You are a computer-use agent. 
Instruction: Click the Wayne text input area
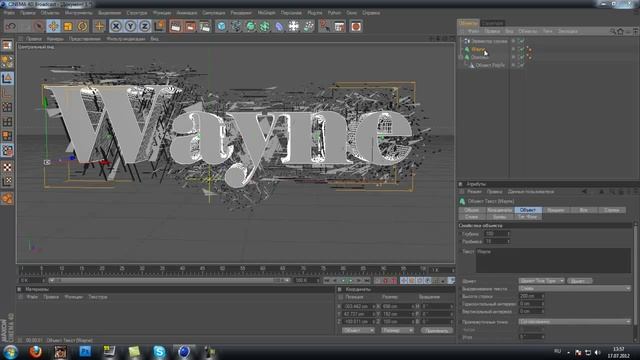[553, 260]
